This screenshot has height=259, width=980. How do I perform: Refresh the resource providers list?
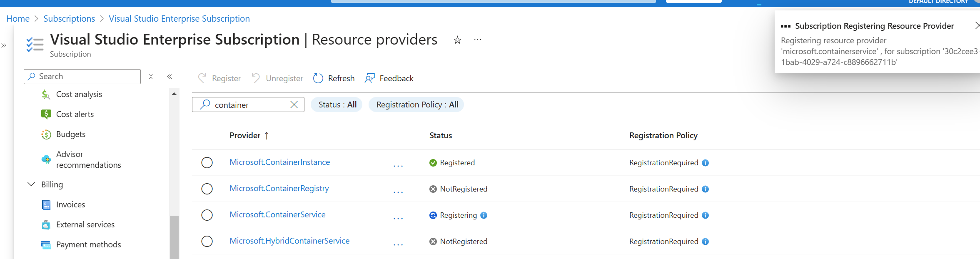click(x=334, y=78)
